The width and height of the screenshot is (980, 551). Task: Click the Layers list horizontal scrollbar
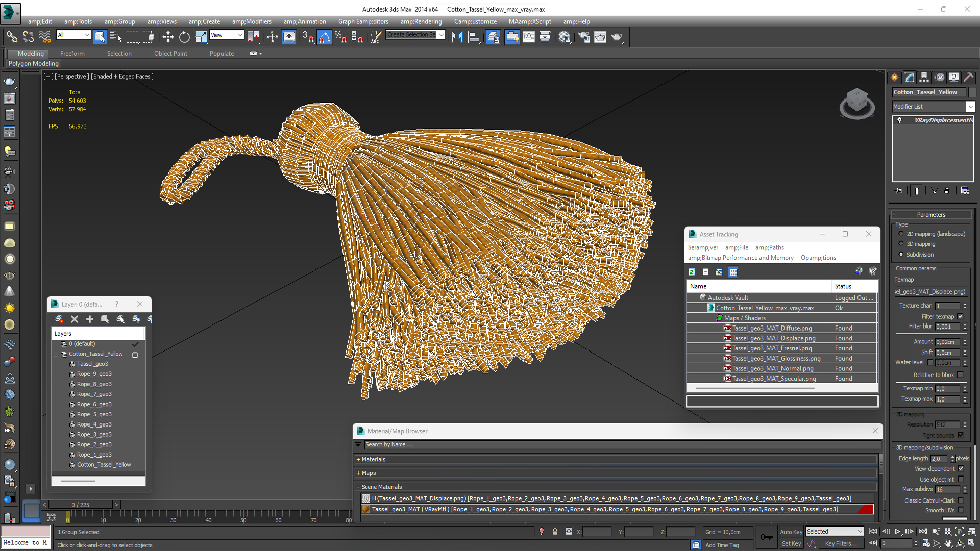[x=78, y=481]
